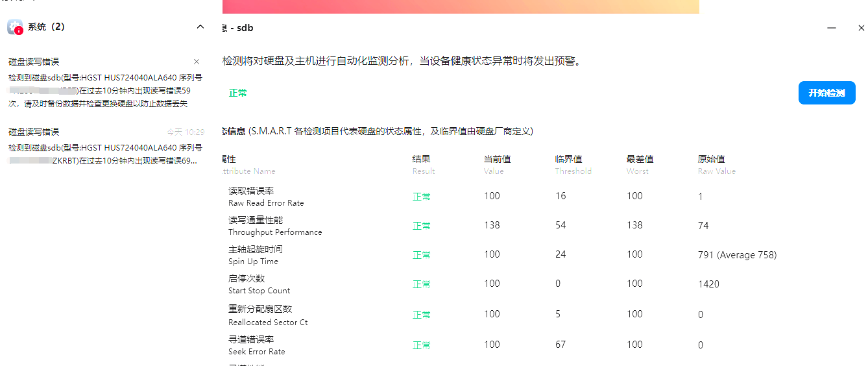
Task: Close the sdb disk window
Action: click(x=861, y=28)
